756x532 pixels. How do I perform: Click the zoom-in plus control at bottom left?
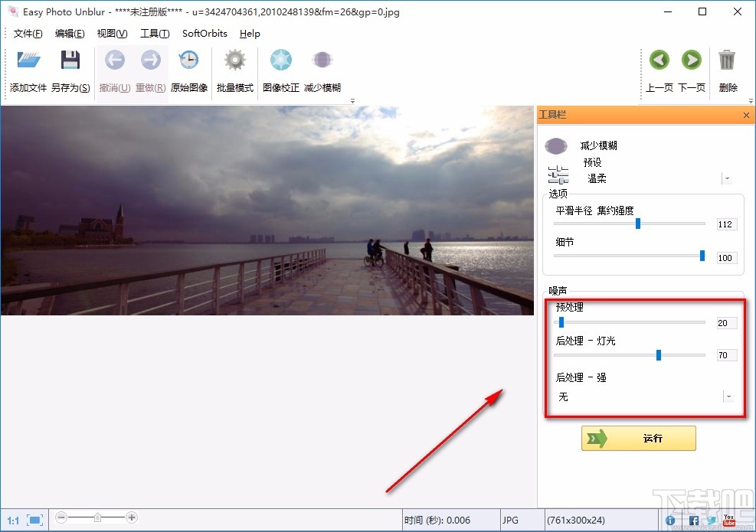[x=132, y=518]
